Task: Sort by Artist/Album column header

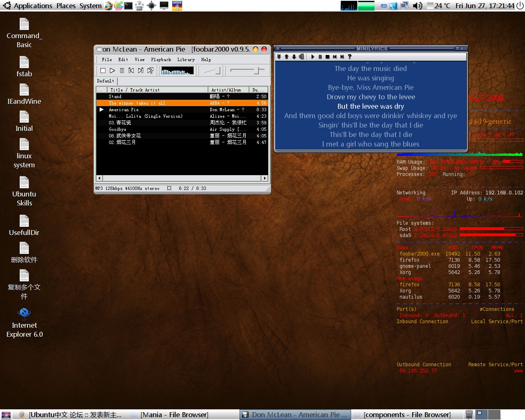Action: coord(228,90)
